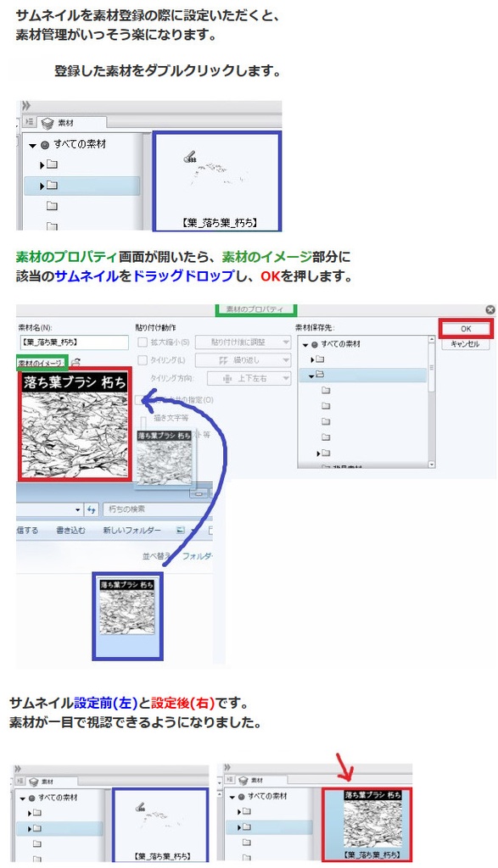This screenshot has height=868, width=498.
Task: Click the 素材保存先 tree scrollbar down arrow
Action: 431,465
